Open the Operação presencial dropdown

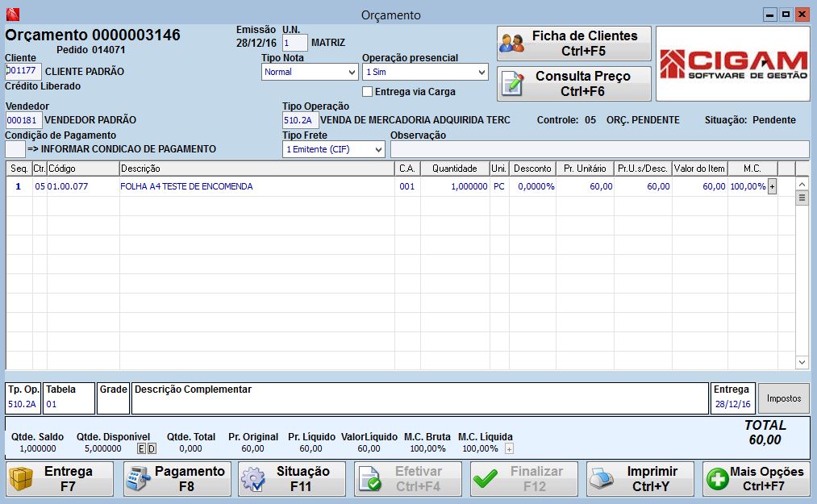click(x=425, y=72)
